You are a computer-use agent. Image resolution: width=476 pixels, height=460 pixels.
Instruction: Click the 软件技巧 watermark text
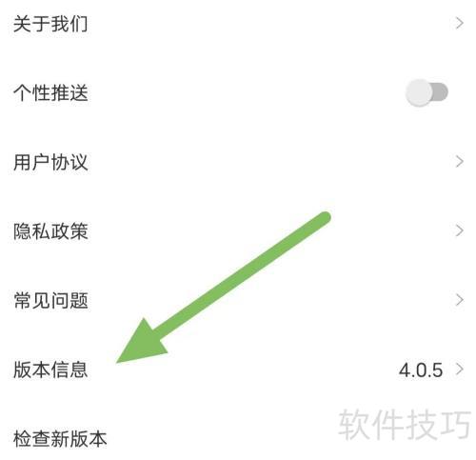click(405, 424)
